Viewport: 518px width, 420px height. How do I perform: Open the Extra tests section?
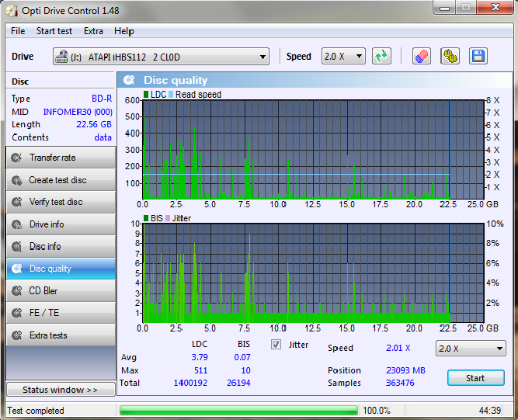point(61,335)
